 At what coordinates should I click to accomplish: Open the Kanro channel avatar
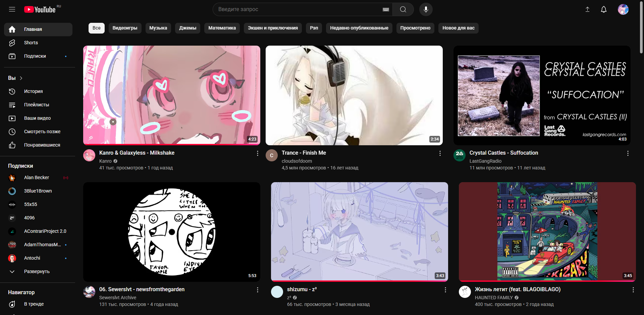tap(89, 155)
